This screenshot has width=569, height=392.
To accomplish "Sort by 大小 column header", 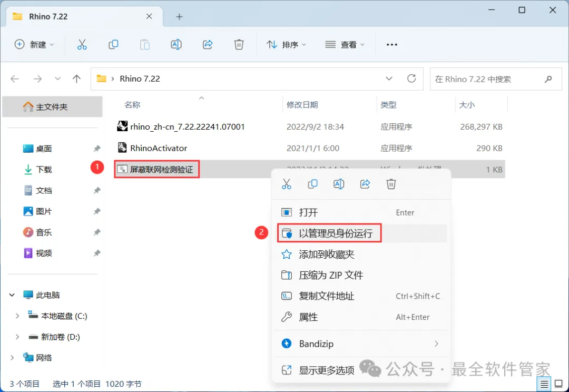I will (x=467, y=105).
